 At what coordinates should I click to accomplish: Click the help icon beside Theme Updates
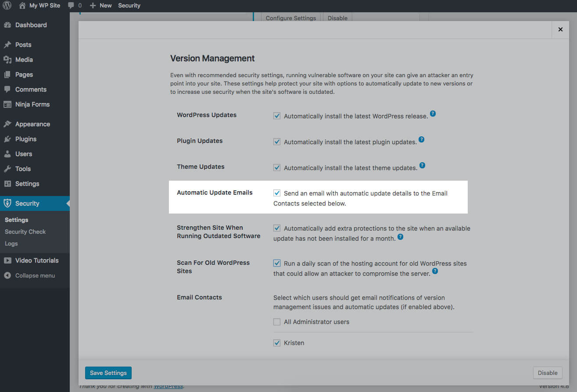[422, 165]
